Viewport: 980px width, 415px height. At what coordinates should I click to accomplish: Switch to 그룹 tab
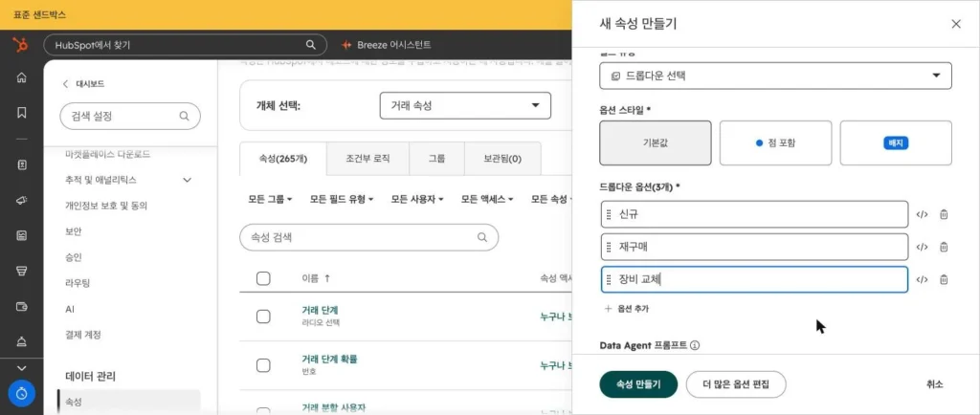[436, 159]
